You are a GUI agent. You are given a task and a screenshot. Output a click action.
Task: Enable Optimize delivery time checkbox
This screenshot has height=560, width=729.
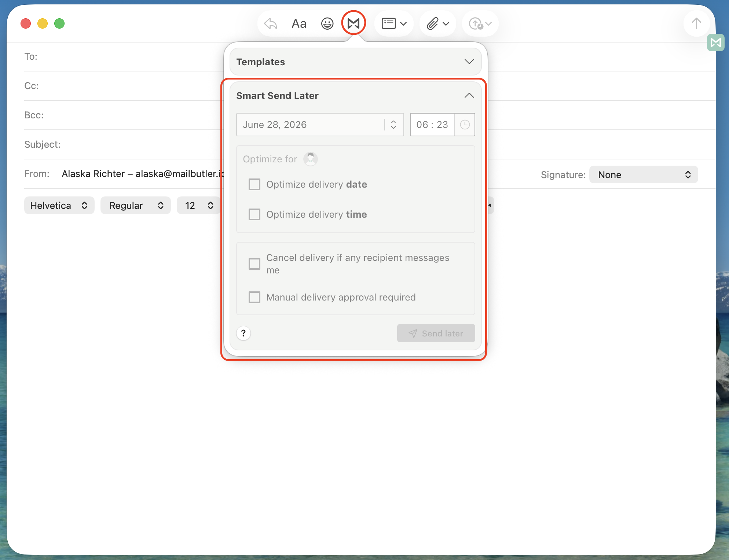(254, 214)
